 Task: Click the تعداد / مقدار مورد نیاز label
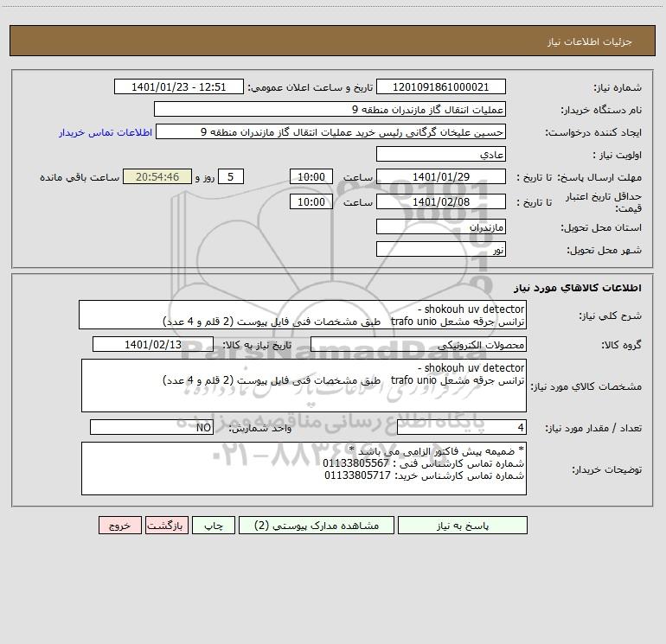point(593,429)
